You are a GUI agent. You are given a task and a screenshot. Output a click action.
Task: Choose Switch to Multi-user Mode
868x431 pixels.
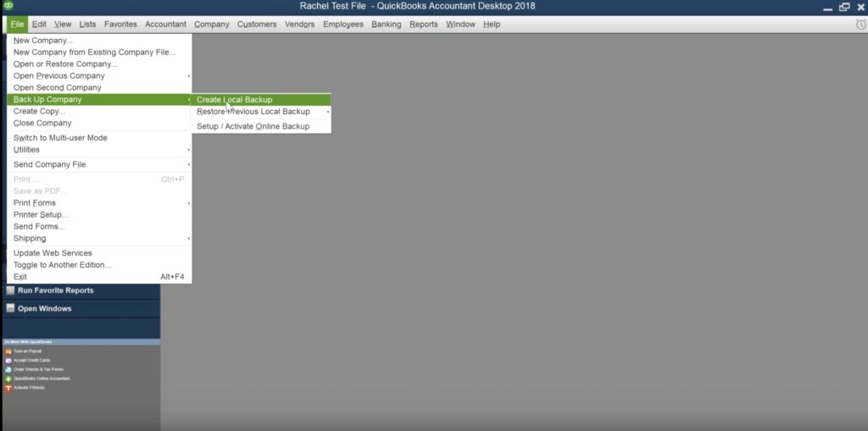coord(99,138)
